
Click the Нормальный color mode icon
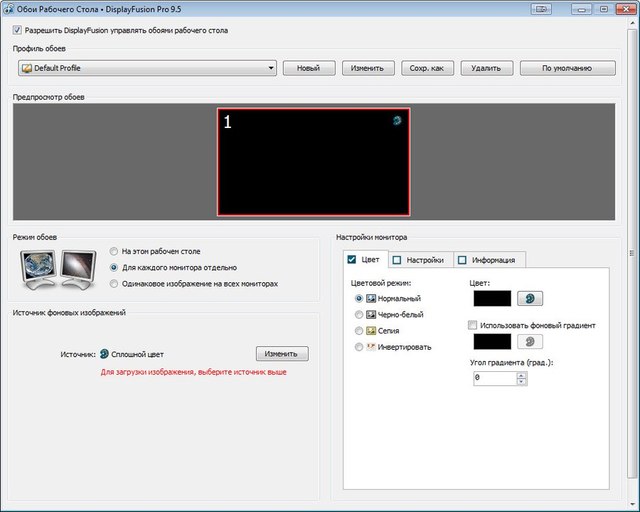(x=371, y=299)
